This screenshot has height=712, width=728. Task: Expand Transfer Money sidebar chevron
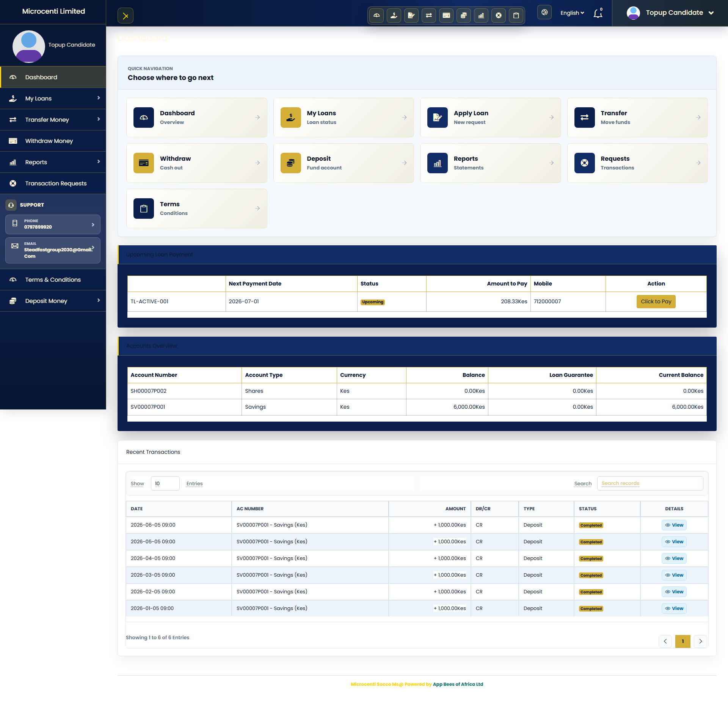click(99, 119)
